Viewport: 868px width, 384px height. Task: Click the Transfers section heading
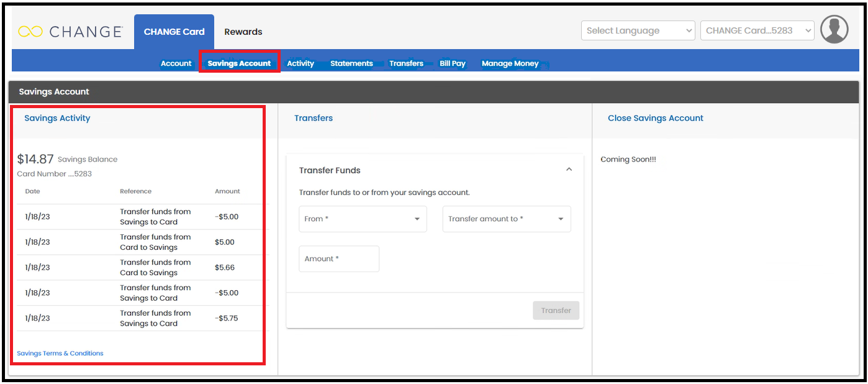click(314, 118)
